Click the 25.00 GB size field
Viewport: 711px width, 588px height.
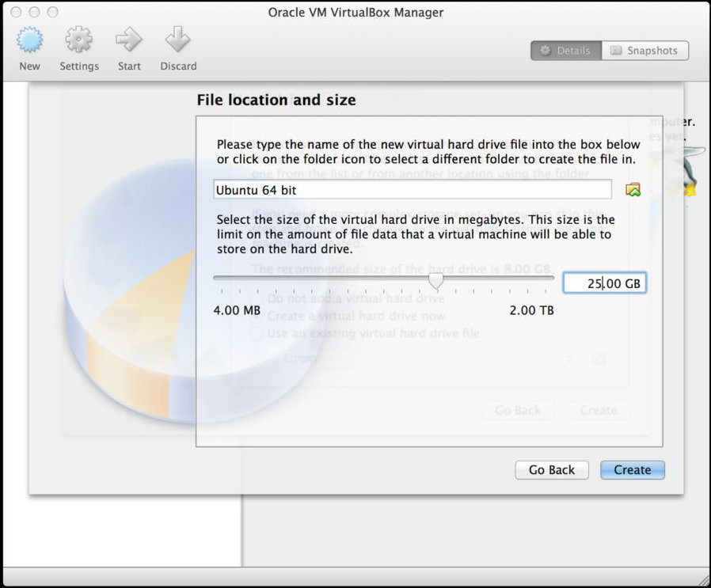[604, 283]
